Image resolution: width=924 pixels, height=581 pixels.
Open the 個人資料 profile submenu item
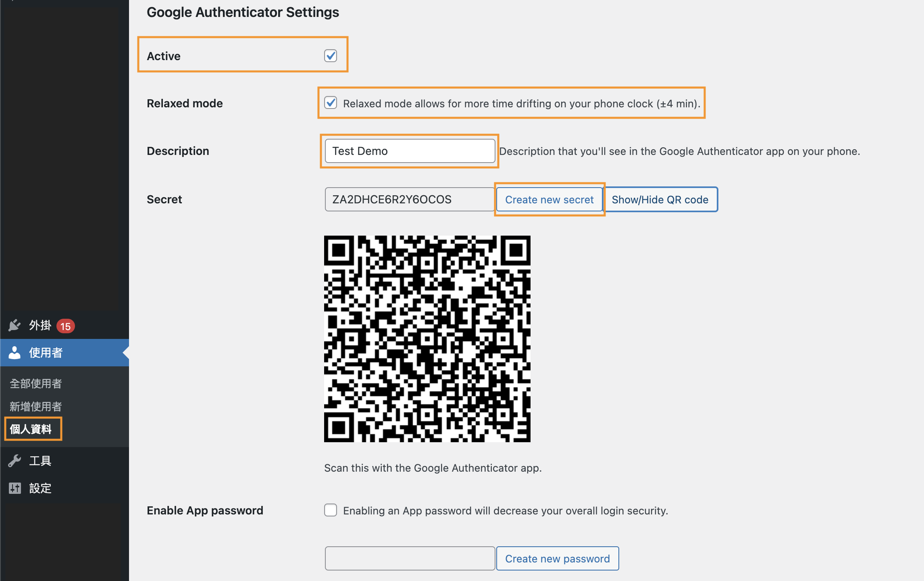[x=31, y=429]
